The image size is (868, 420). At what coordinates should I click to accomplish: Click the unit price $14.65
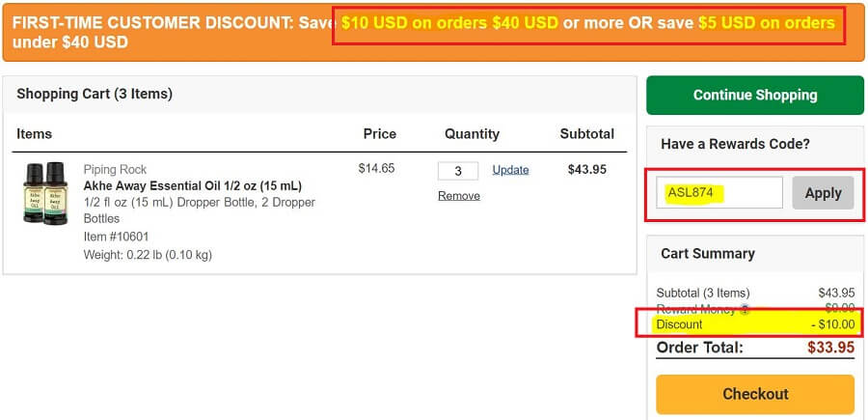[x=376, y=168]
